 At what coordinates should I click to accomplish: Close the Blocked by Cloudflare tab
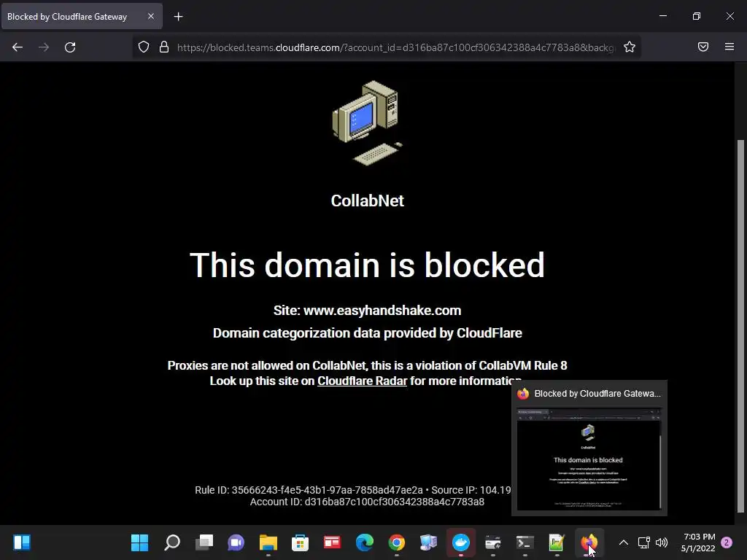tap(150, 17)
